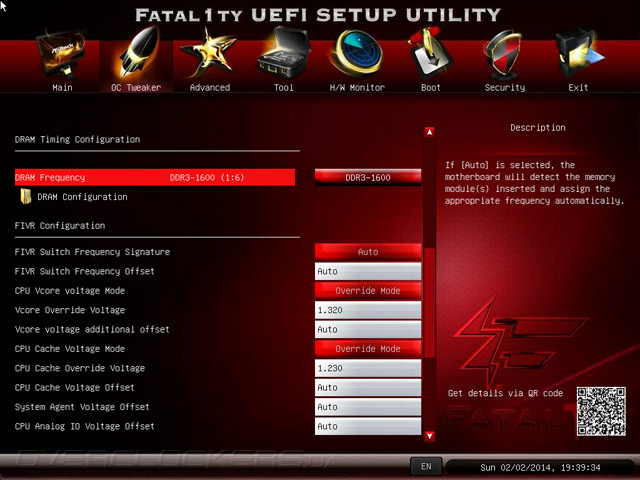Select CPU Cache Override Voltage label

(80, 368)
